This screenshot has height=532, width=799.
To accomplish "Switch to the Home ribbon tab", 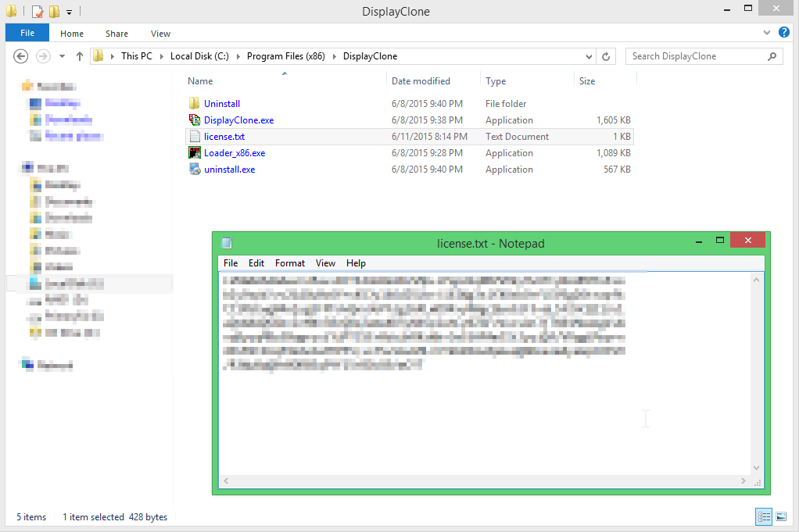I will coord(72,34).
